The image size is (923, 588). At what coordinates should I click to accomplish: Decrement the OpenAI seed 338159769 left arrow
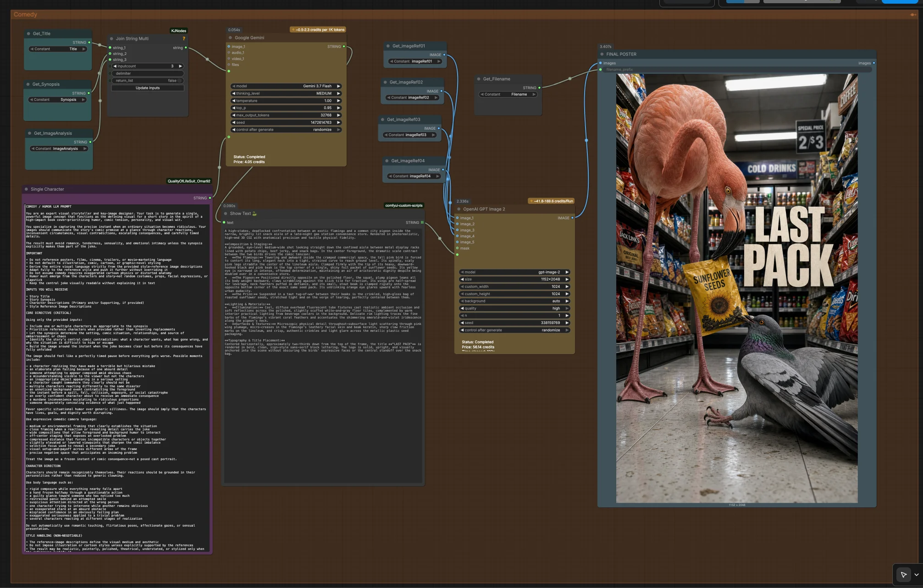pos(462,323)
